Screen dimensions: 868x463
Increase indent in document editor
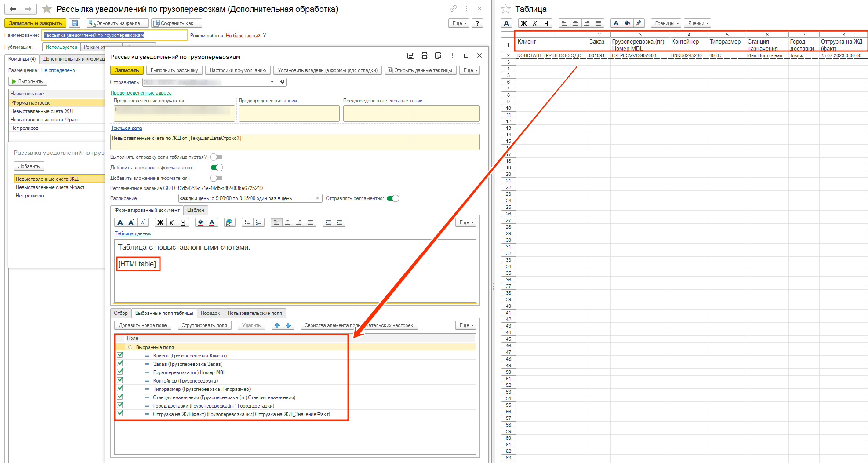point(328,222)
